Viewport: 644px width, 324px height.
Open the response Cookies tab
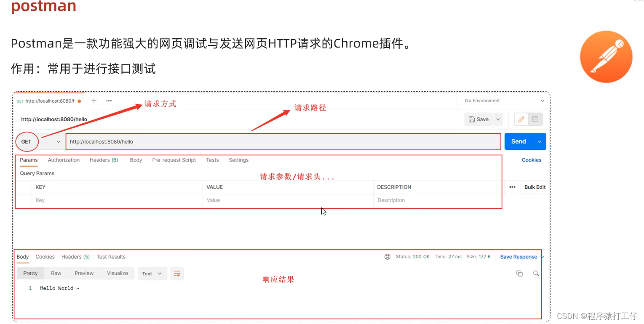click(45, 257)
